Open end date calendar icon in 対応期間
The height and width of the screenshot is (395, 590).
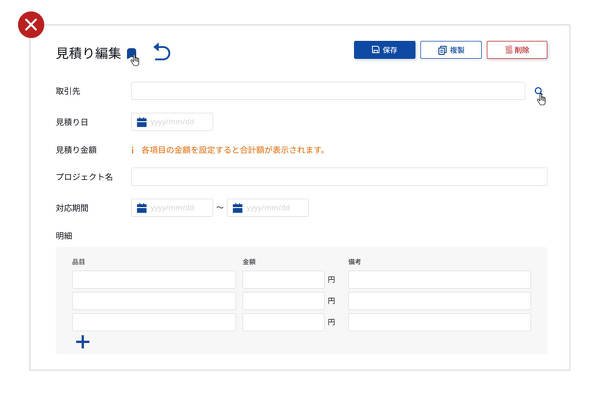coord(237,208)
